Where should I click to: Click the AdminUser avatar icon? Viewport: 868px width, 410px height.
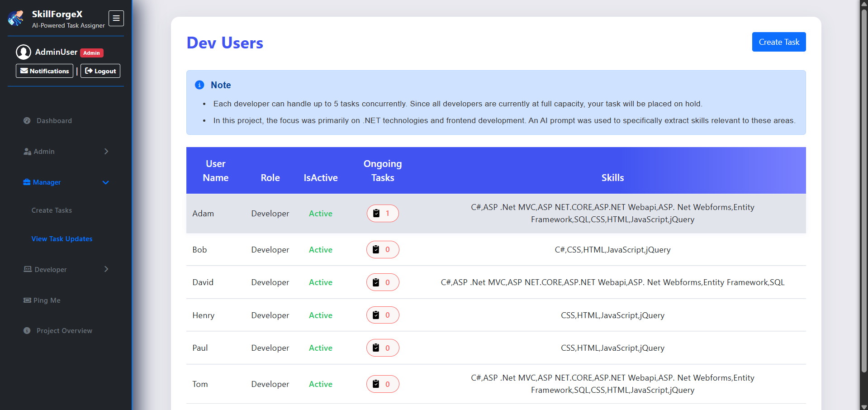(24, 52)
